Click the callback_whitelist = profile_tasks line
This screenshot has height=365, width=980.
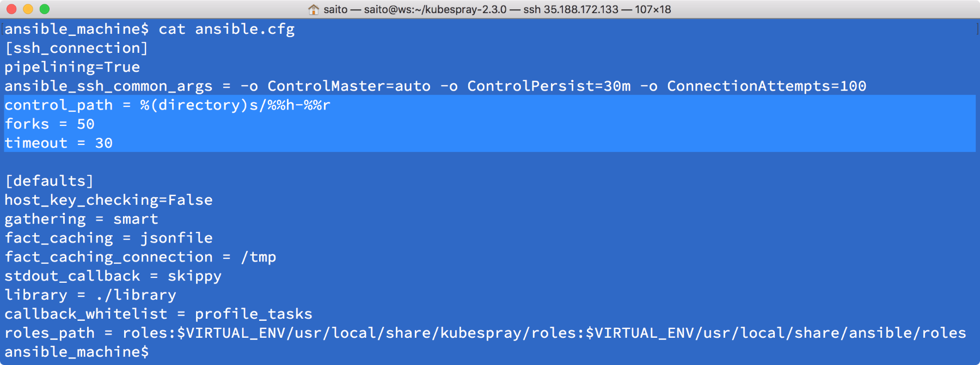158,314
